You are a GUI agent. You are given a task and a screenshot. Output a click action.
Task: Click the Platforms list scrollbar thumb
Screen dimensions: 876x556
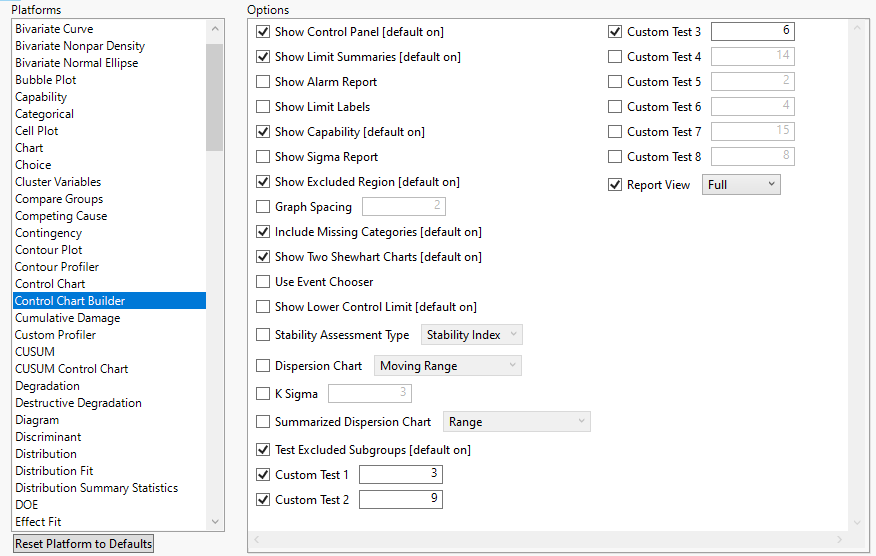click(x=214, y=97)
